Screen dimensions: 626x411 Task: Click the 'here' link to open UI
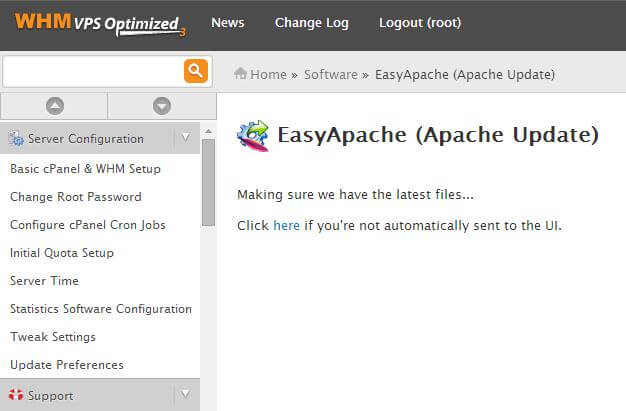(286, 226)
